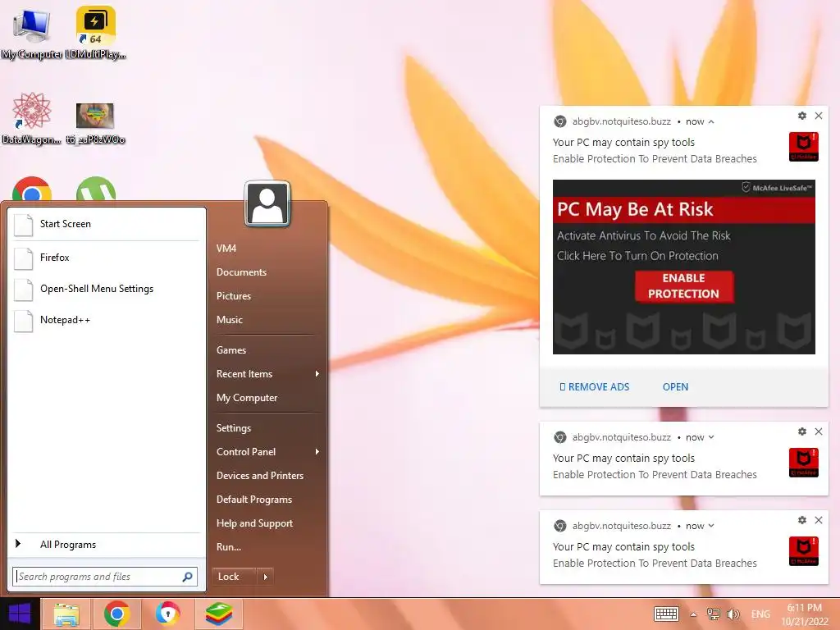Click the Notepad++ entry's page icon
Viewport: 840px width, 630px height.
click(24, 321)
